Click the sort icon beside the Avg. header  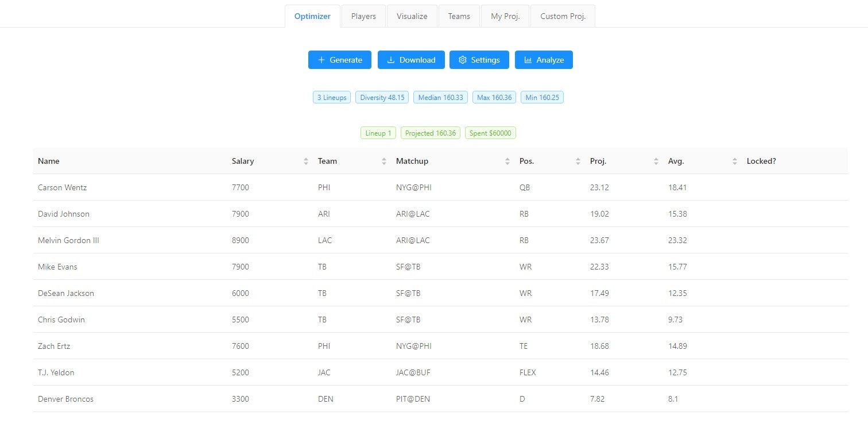click(x=734, y=161)
